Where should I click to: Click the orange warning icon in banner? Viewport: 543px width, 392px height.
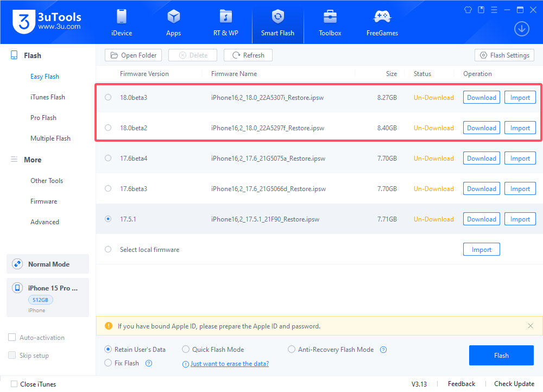109,326
